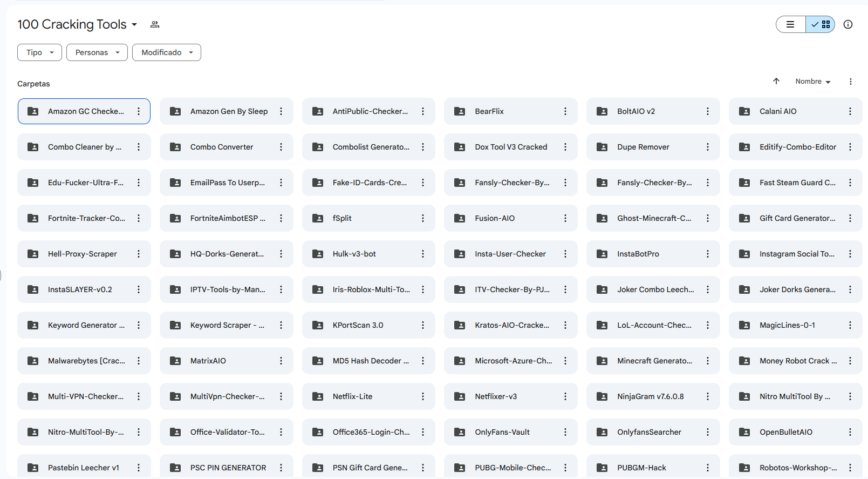Click the Fake-ID-Cards-Cre... folder name
Image resolution: width=868 pixels, height=479 pixels.
pyautogui.click(x=370, y=183)
